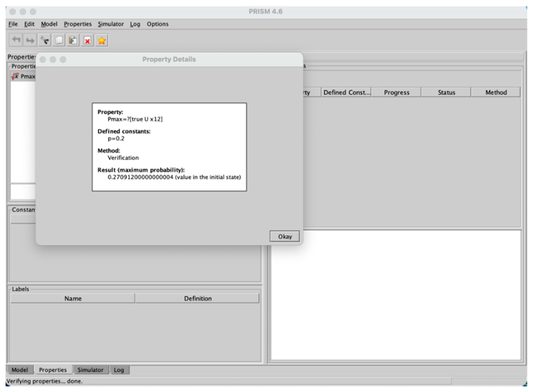Screen dimensions: 534x392
Task: Open the Options menu
Action: [x=158, y=24]
